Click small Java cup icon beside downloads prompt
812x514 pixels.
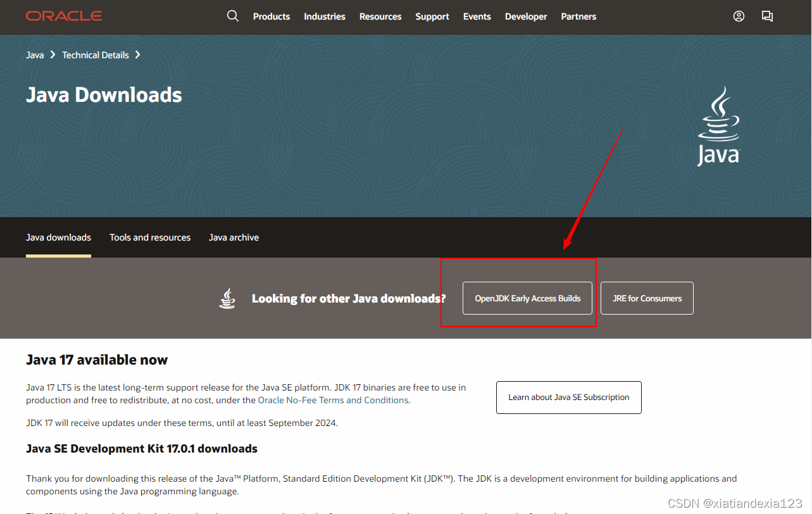(x=227, y=298)
